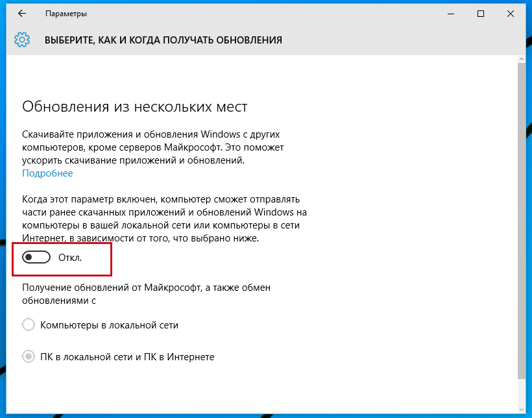Maximize the Параметры window

(x=481, y=14)
